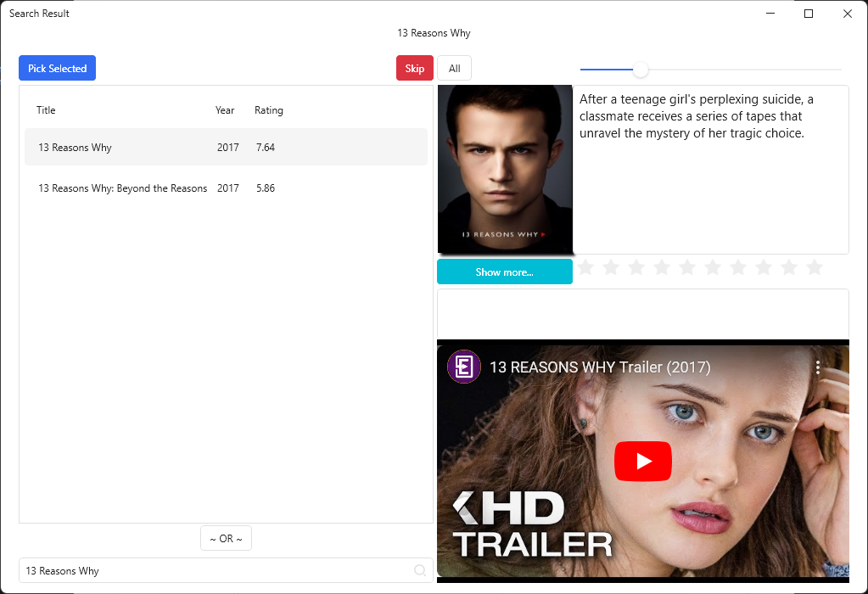Click the trailer channel logo icon
Screen dimensions: 868x594
tap(464, 367)
